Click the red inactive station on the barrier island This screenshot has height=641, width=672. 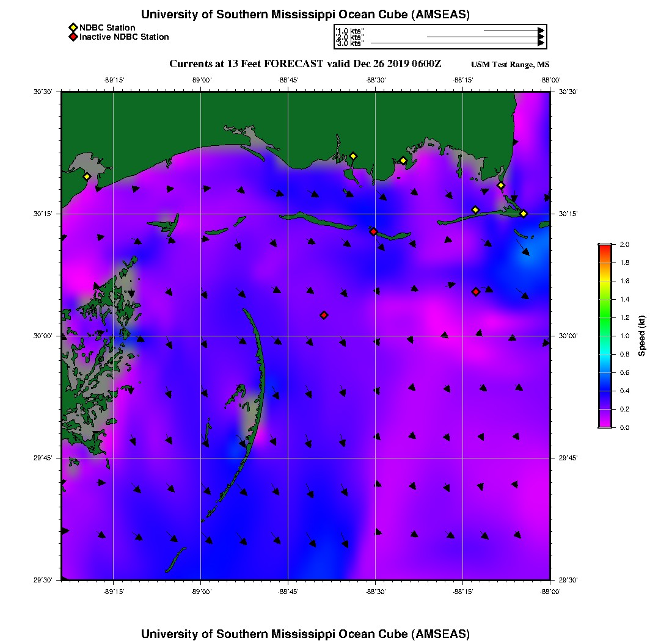pyautogui.click(x=373, y=231)
